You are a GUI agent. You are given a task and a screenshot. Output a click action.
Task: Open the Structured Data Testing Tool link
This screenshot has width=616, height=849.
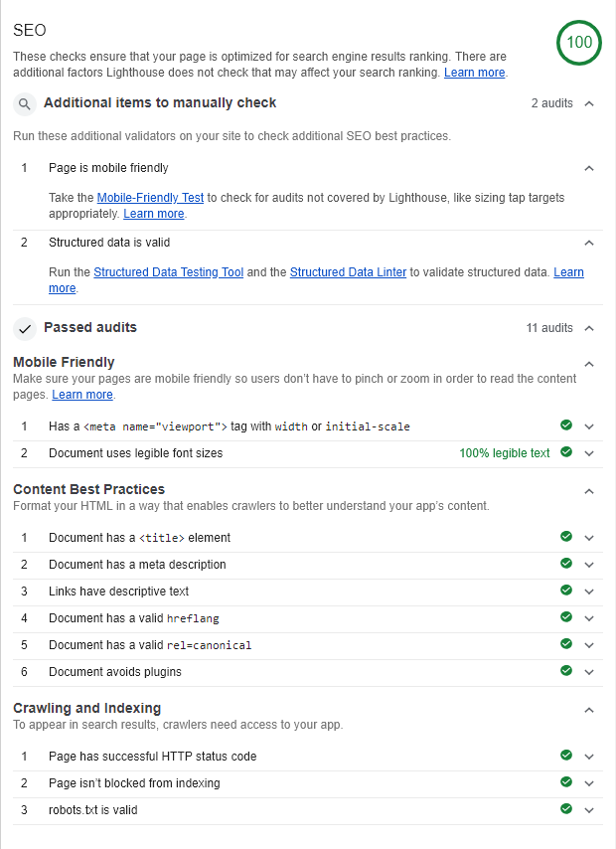tap(168, 272)
